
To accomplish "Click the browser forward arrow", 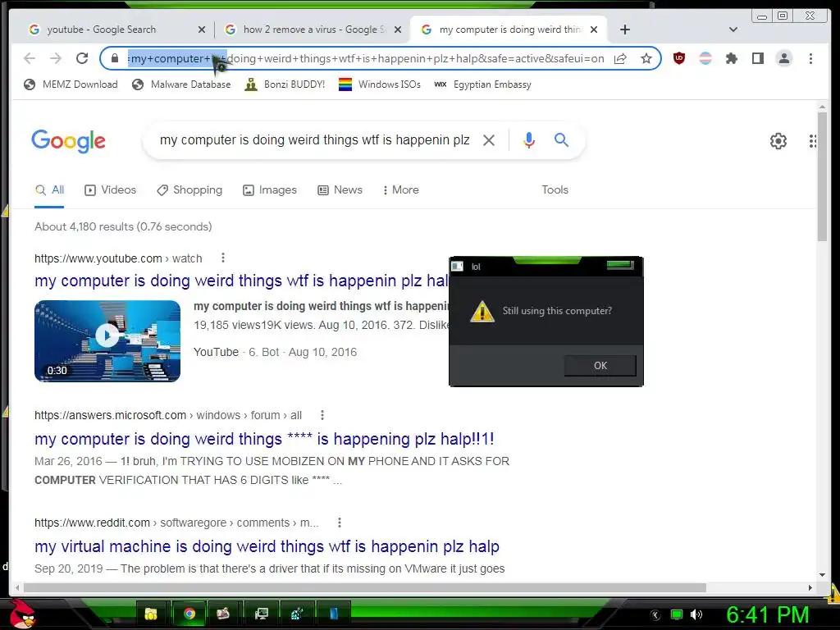I will coord(56,58).
